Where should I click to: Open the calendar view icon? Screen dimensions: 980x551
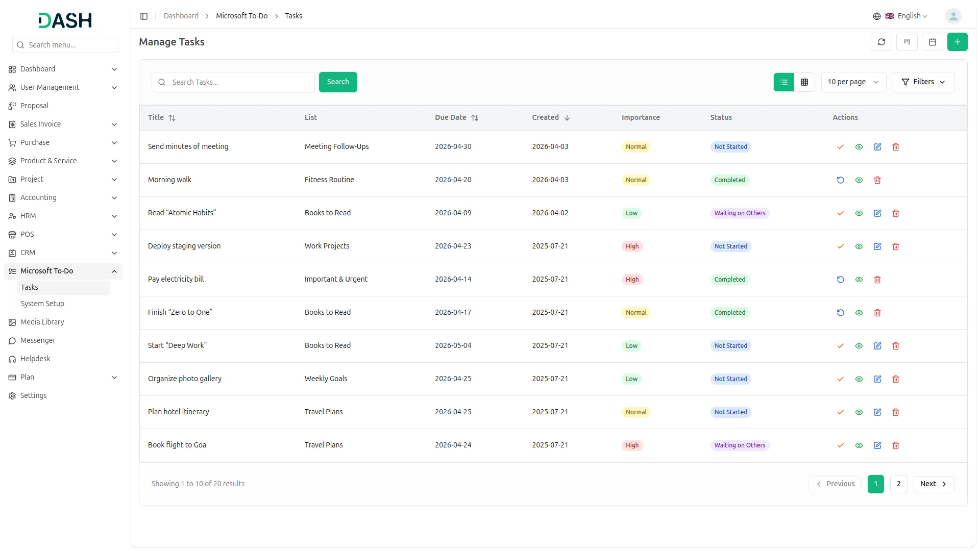[x=932, y=42]
